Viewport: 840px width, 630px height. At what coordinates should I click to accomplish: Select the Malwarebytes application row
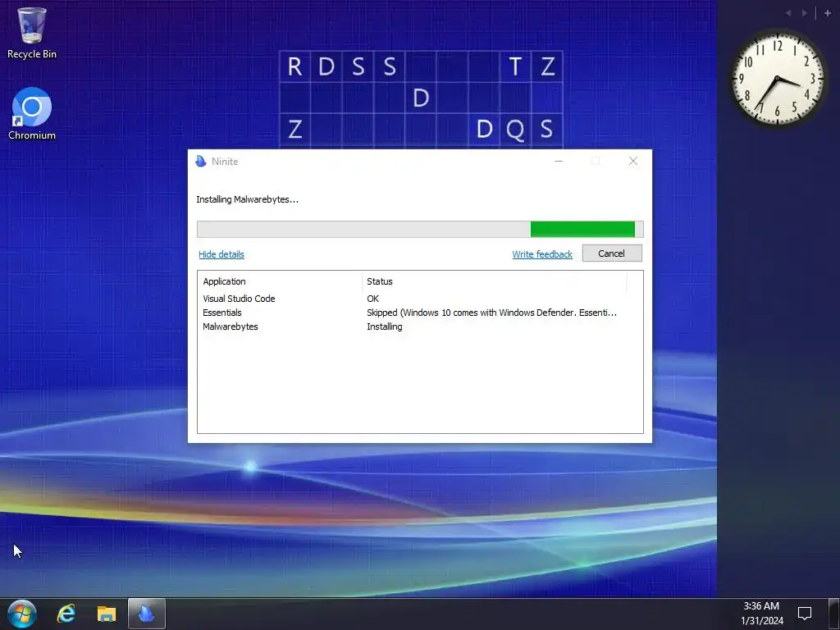(x=420, y=326)
